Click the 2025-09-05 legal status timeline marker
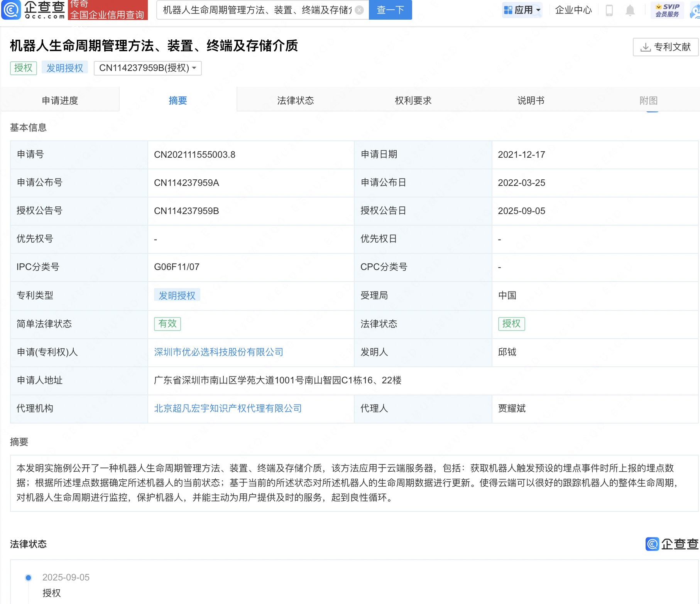The width and height of the screenshot is (700, 604). (28, 577)
